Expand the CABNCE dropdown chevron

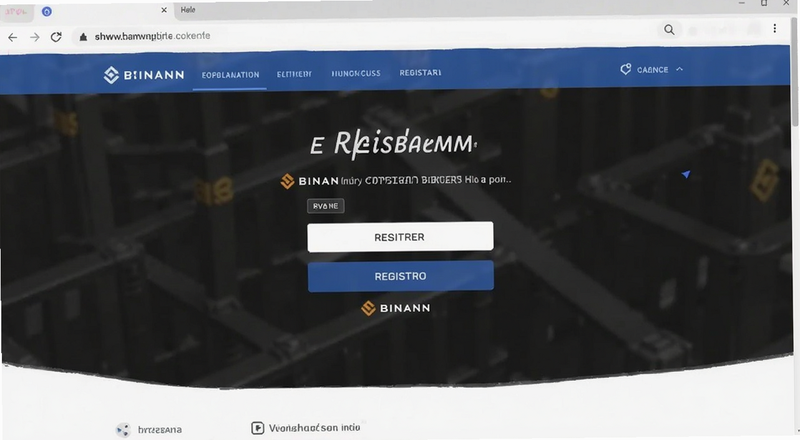(680, 69)
